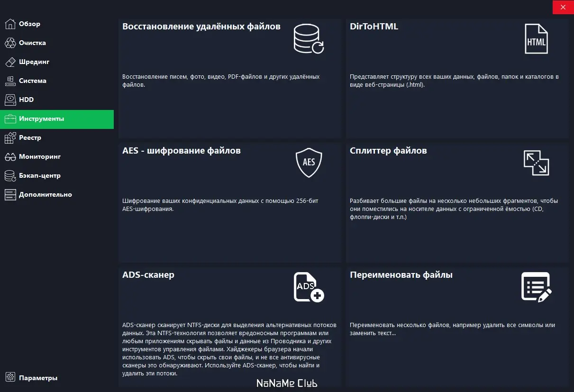Click description 'Шифрование ваших конфиденциальных данных'
Viewport: 574px width, 392px height.
coord(220,205)
